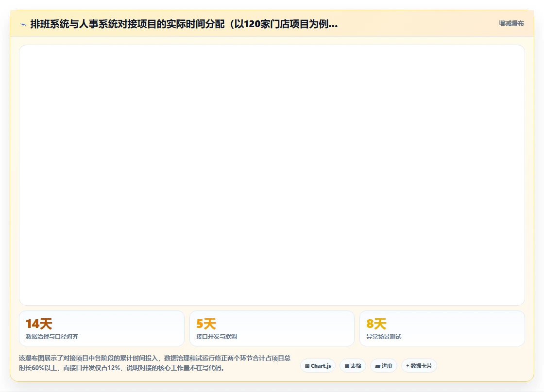Click the 14天 value
Viewport: 544px width, 392px height.
pyautogui.click(x=39, y=324)
